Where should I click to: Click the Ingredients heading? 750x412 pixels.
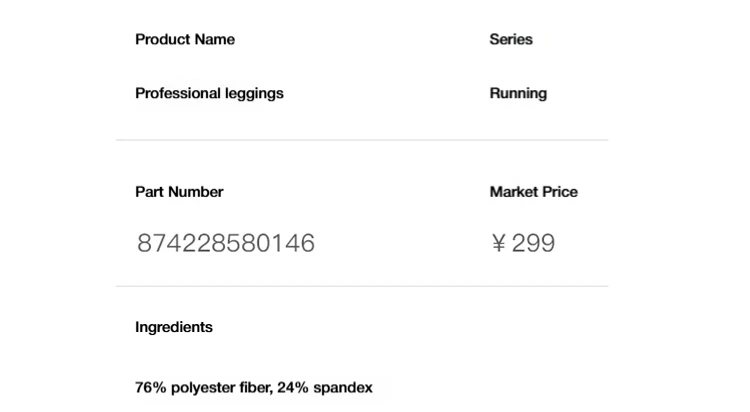(174, 327)
